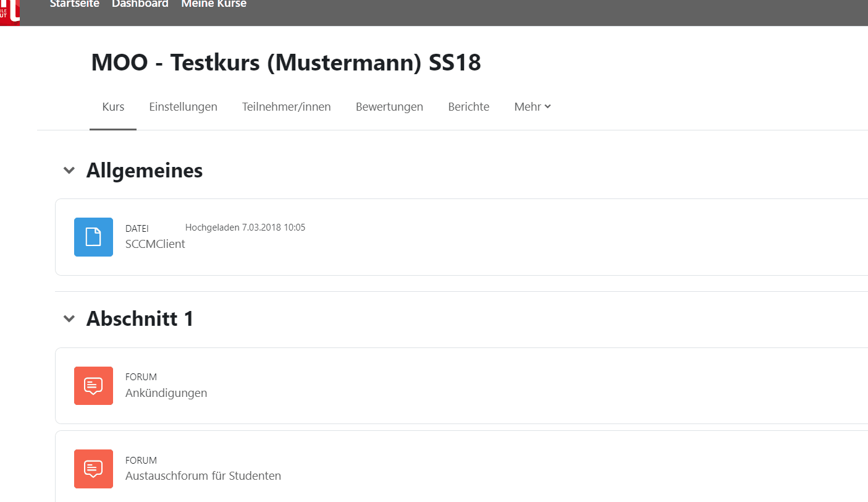Open the Mehr dropdown menu
Viewport: 868px width, 502px height.
coord(532,106)
